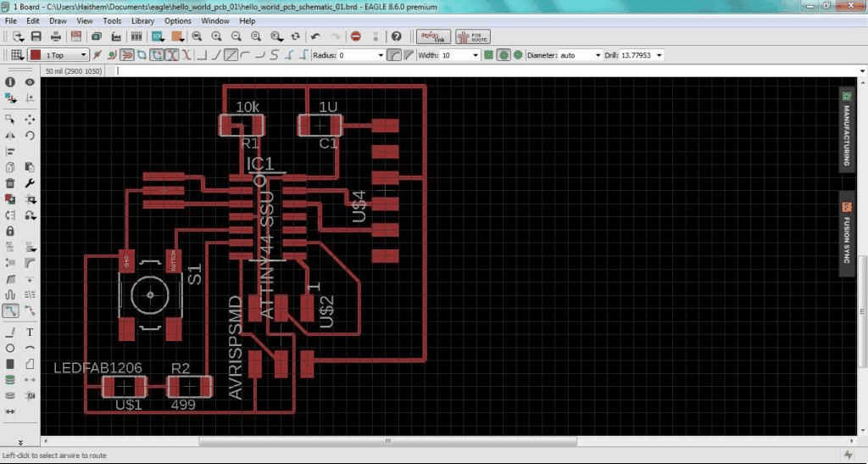Select the Paste tool
This screenshot has height=464, width=868.
[30, 167]
